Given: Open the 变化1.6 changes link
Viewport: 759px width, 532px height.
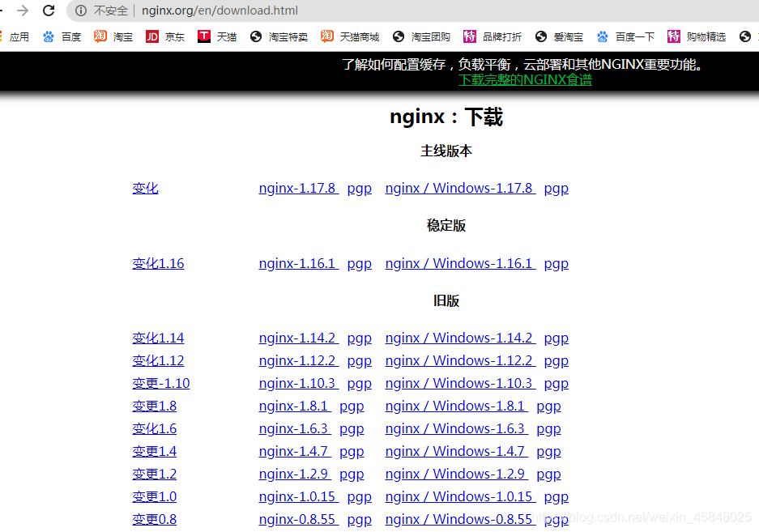Looking at the screenshot, I should tap(155, 429).
